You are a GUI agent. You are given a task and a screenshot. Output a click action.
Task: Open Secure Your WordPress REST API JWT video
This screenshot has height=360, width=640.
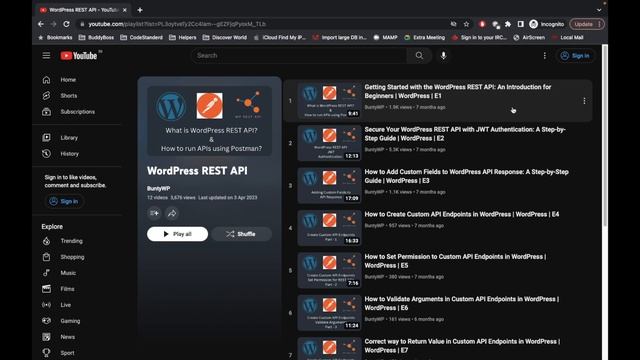pos(465,134)
